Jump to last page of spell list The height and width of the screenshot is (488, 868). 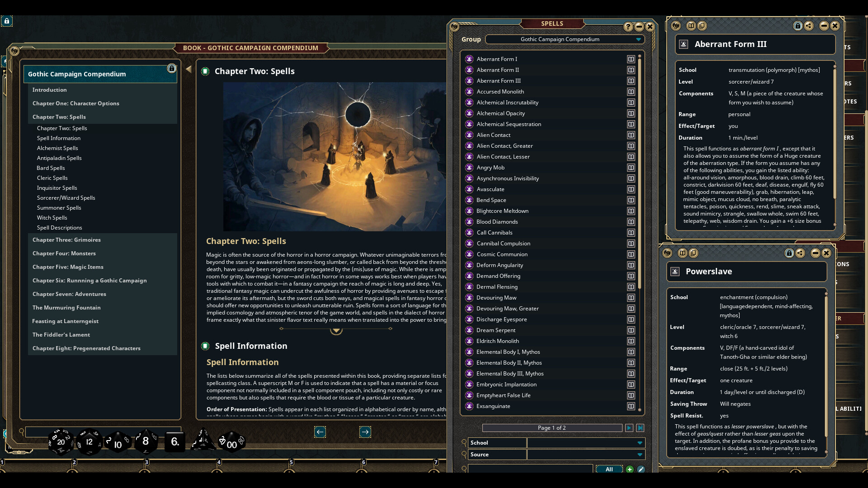pos(640,428)
